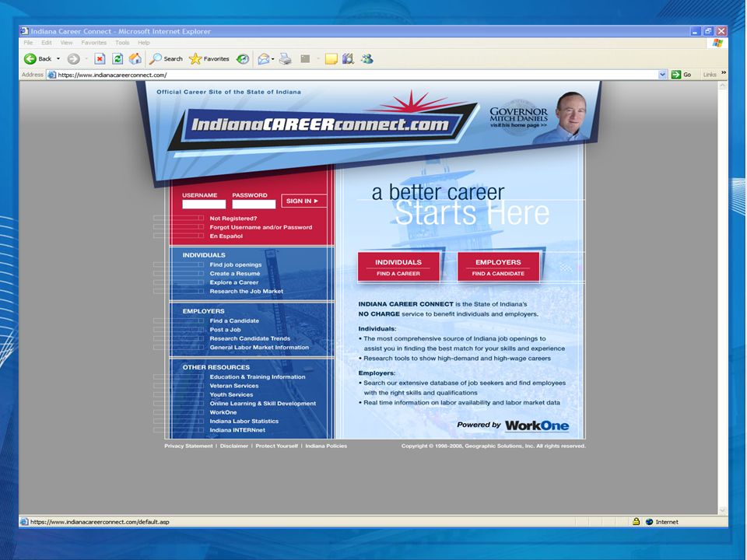This screenshot has width=747, height=560.
Task: Open Education & Training Information link
Action: [258, 376]
